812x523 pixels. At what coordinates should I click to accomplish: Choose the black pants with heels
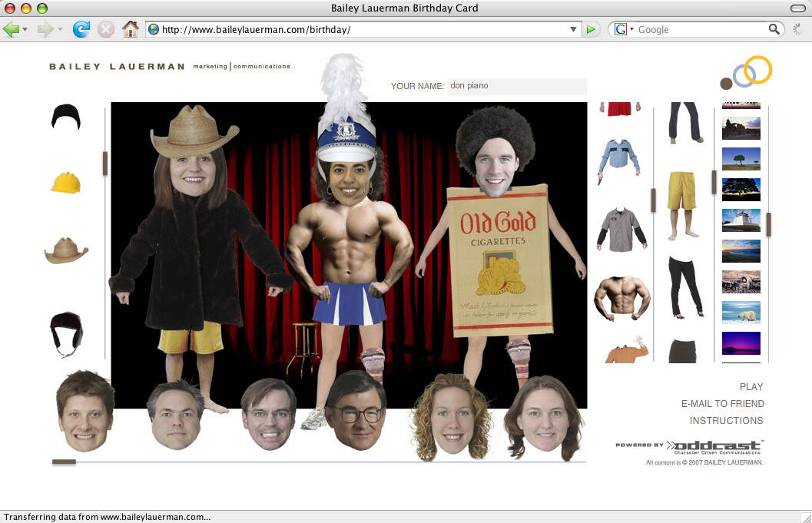coord(685,287)
